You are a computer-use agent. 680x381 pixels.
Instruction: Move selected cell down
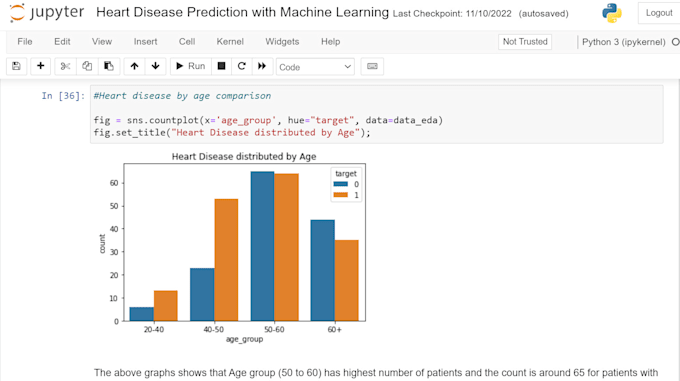[x=155, y=66]
